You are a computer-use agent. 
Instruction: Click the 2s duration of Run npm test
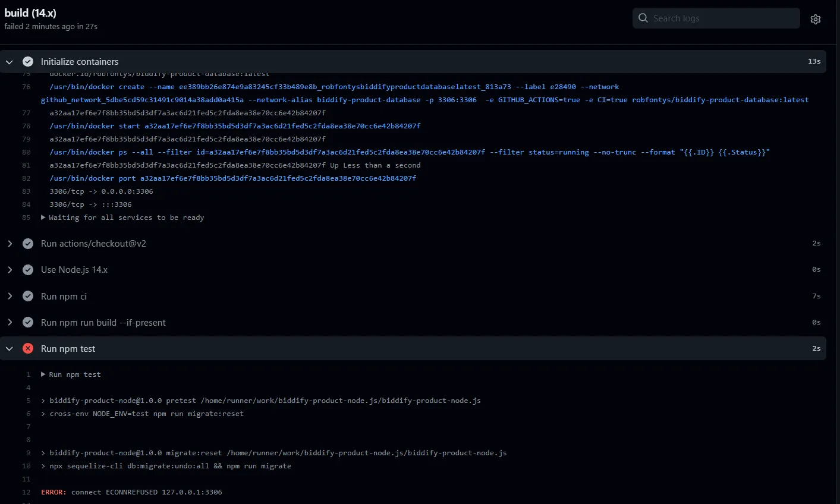[x=816, y=348]
